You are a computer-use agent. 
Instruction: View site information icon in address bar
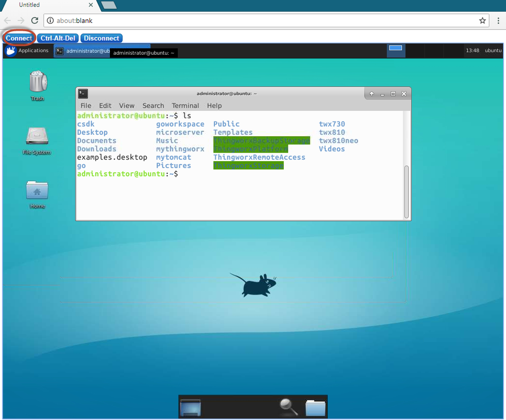(50, 21)
